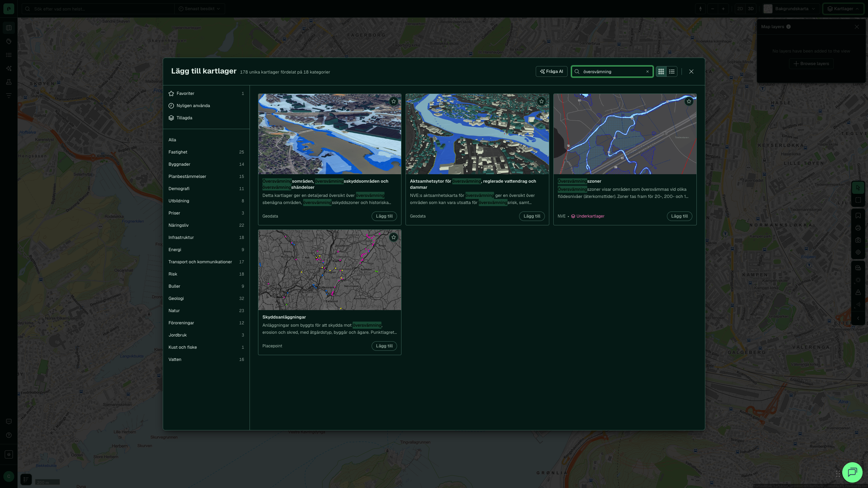
Task: Click the layer search field containing översvämning
Action: pos(612,72)
